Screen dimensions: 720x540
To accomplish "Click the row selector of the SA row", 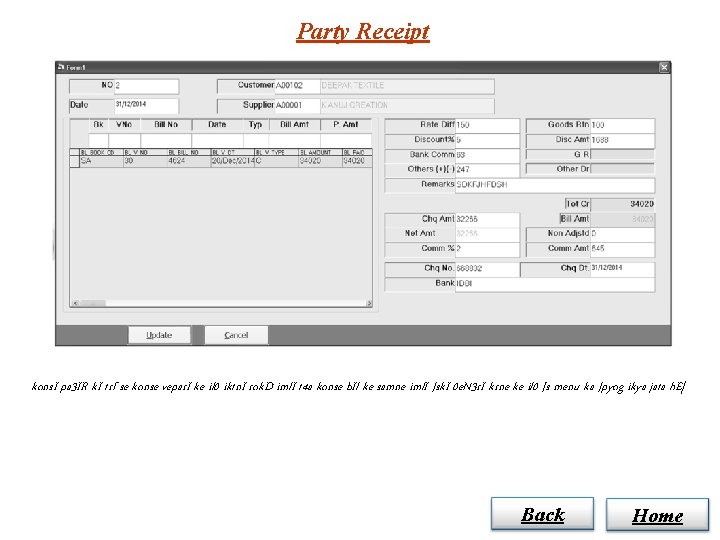I will tap(75, 161).
